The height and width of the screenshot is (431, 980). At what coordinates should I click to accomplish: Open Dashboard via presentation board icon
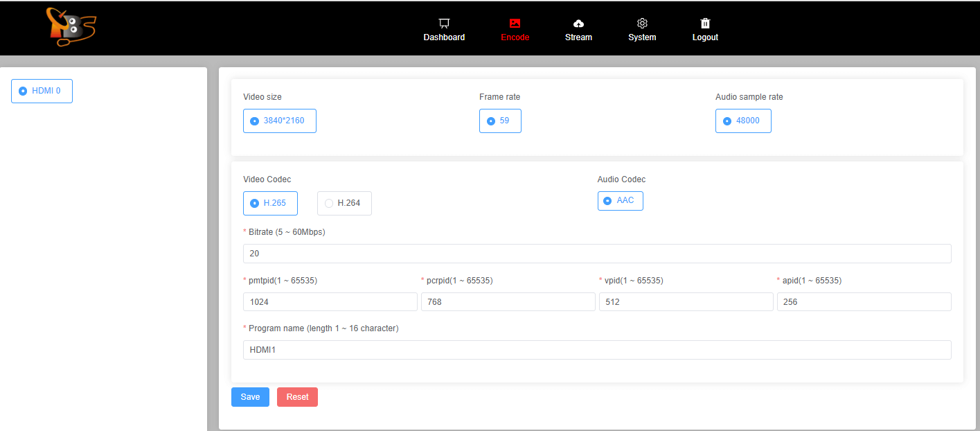tap(444, 24)
